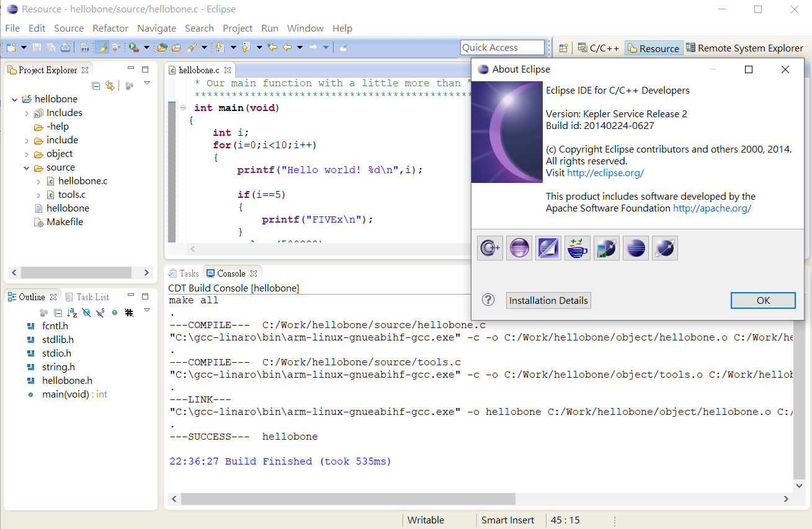Screen dimensions: 812x529
Task: Collapse the hellobone project node
Action: (15, 99)
